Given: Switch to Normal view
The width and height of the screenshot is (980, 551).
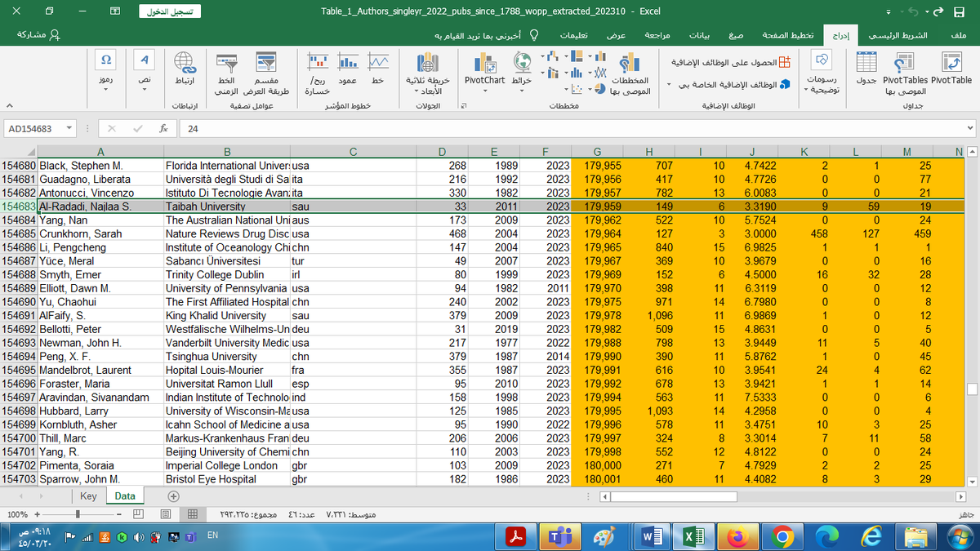Looking at the screenshot, I should [192, 515].
